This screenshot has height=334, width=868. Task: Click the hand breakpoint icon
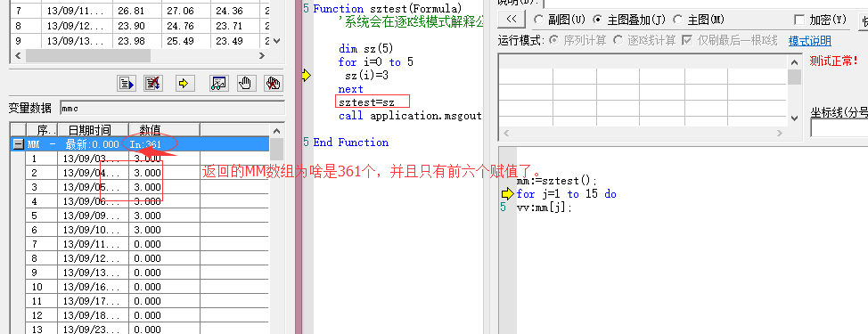click(246, 84)
